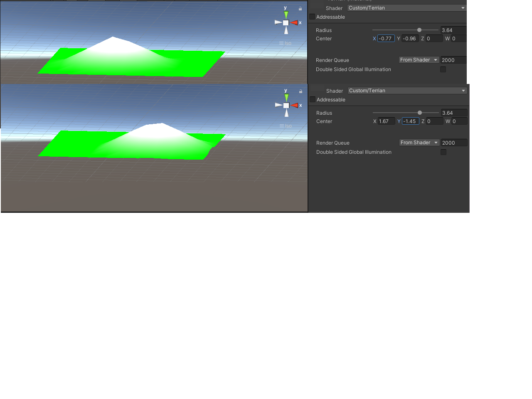The width and height of the screenshot is (532, 399).
Task: Click Radius 3.64 field in panel with Center X -0.77
Action: tap(453, 30)
